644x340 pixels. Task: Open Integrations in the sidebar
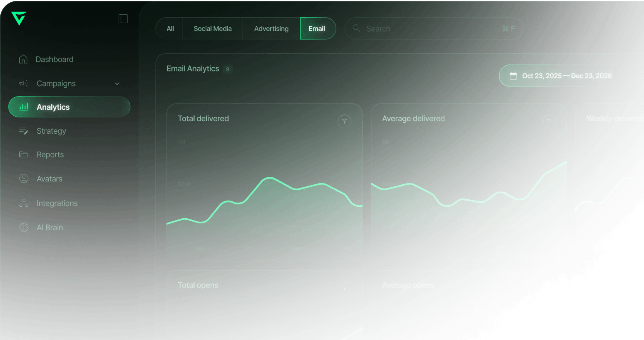tap(69, 203)
